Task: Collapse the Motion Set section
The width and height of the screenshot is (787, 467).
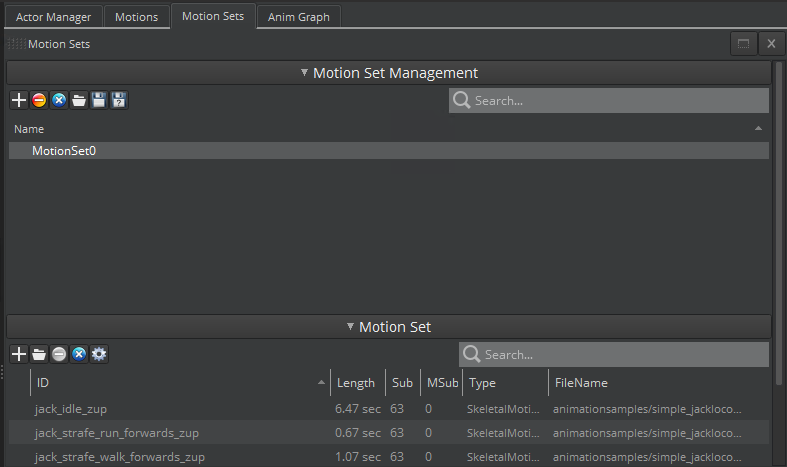Action: 350,327
